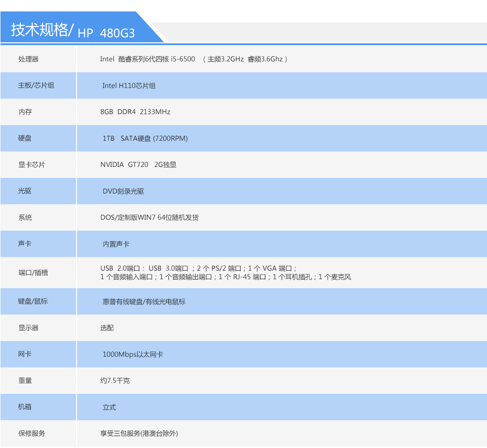Select the 主板/芯片组 label
The image size is (487, 448).
coord(36,86)
